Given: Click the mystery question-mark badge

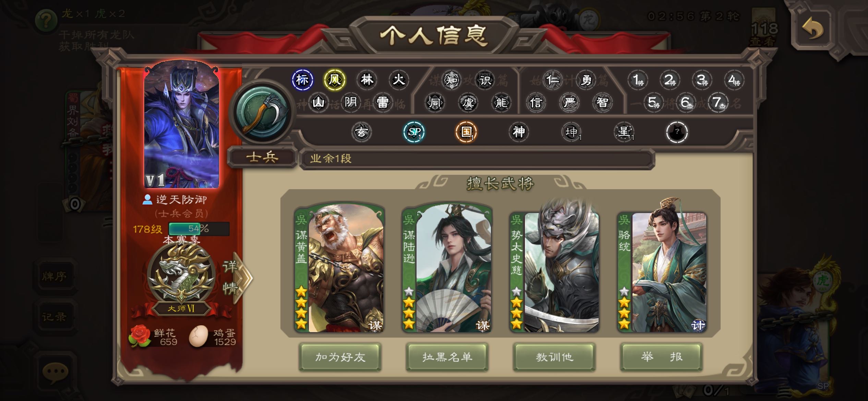Looking at the screenshot, I should click(x=677, y=132).
